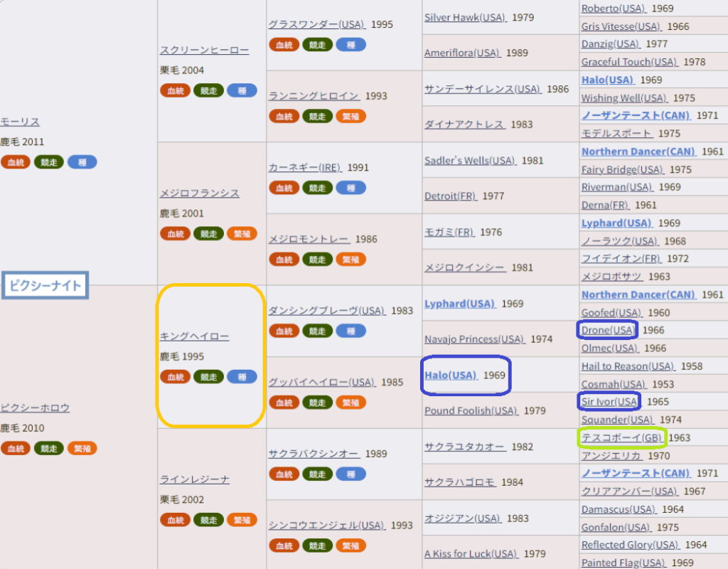Click 血統 badge under キングヘイロー
Screen dimensions: 728x569
point(175,377)
